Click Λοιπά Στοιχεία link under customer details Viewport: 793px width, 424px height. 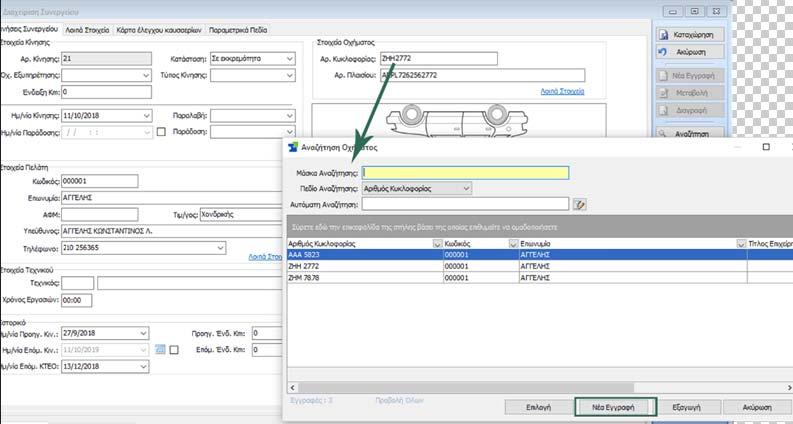(x=265, y=257)
